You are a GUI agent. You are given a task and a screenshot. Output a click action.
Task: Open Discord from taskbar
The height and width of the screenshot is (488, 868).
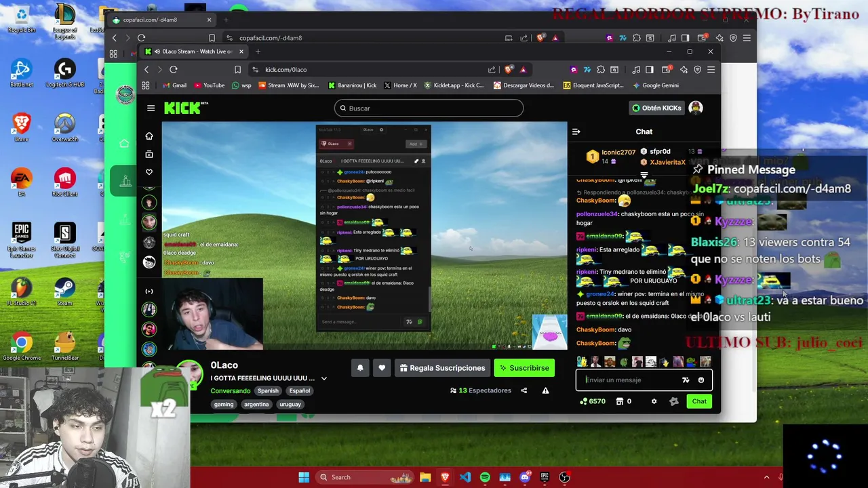point(524,477)
